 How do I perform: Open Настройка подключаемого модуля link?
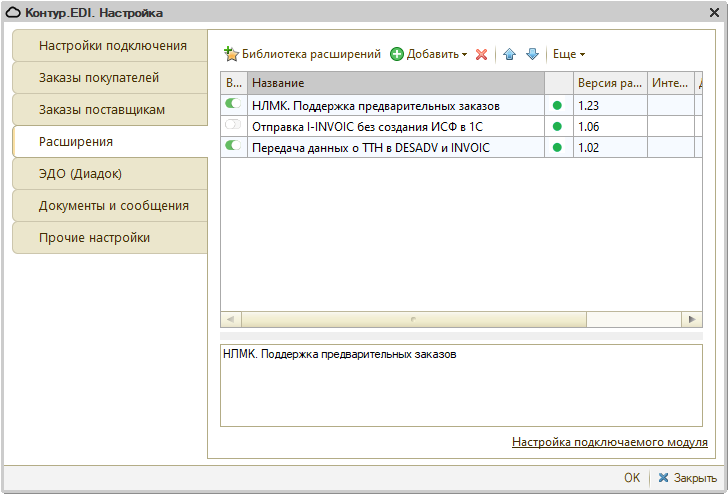pos(609,442)
